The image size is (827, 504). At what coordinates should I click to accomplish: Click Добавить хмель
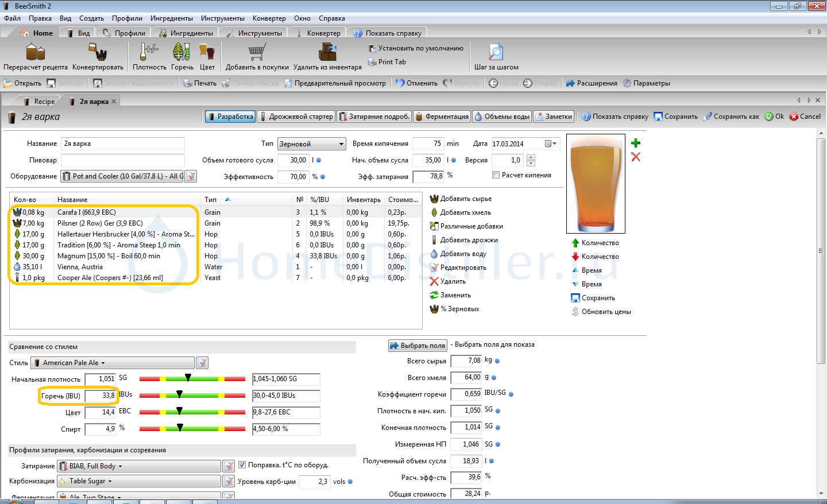461,212
